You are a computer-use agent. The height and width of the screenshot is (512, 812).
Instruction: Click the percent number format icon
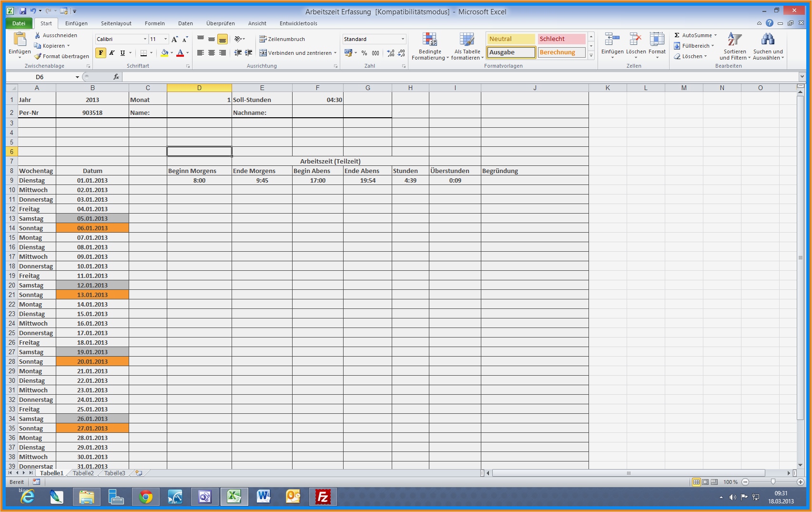[x=364, y=53]
